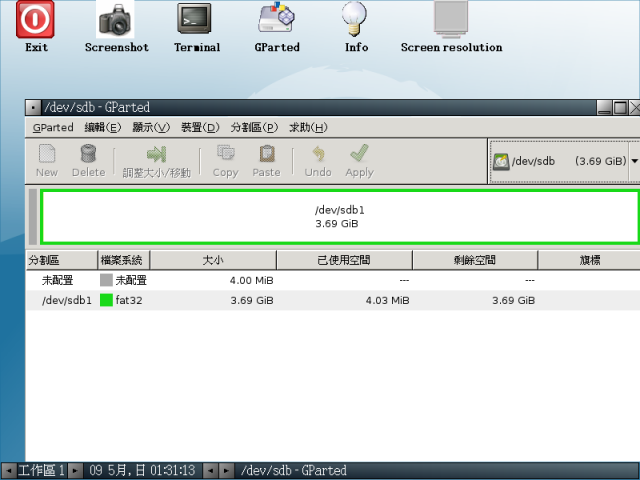This screenshot has width=640, height=480.
Task: Select the gray unallocated strip in disk graphic
Action: click(33, 217)
